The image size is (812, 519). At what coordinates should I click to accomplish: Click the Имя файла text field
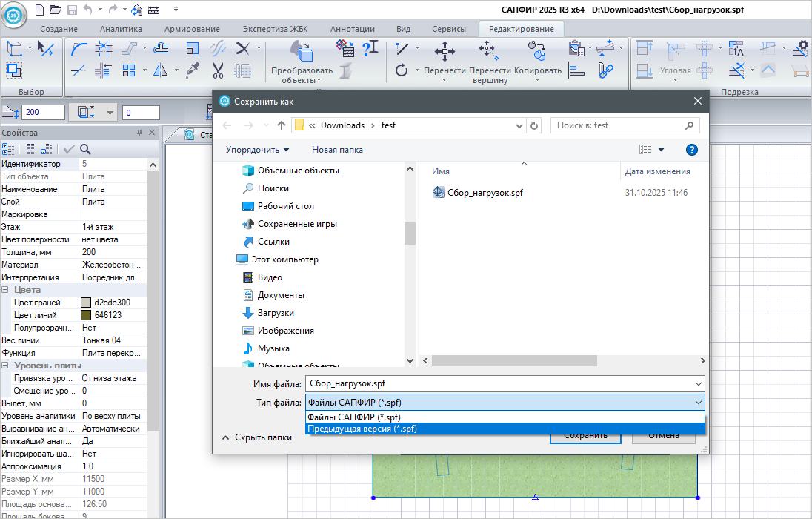500,383
